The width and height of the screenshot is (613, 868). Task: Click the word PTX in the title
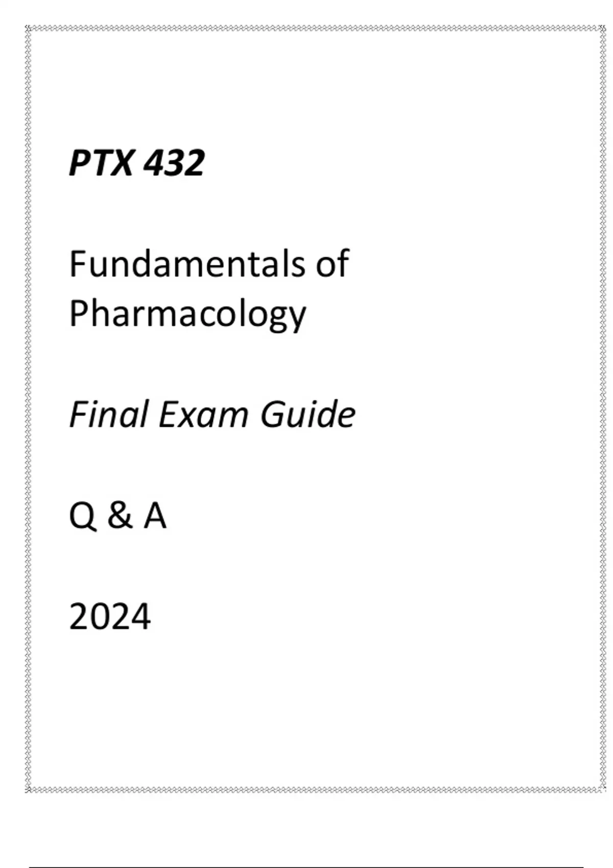coord(101,163)
